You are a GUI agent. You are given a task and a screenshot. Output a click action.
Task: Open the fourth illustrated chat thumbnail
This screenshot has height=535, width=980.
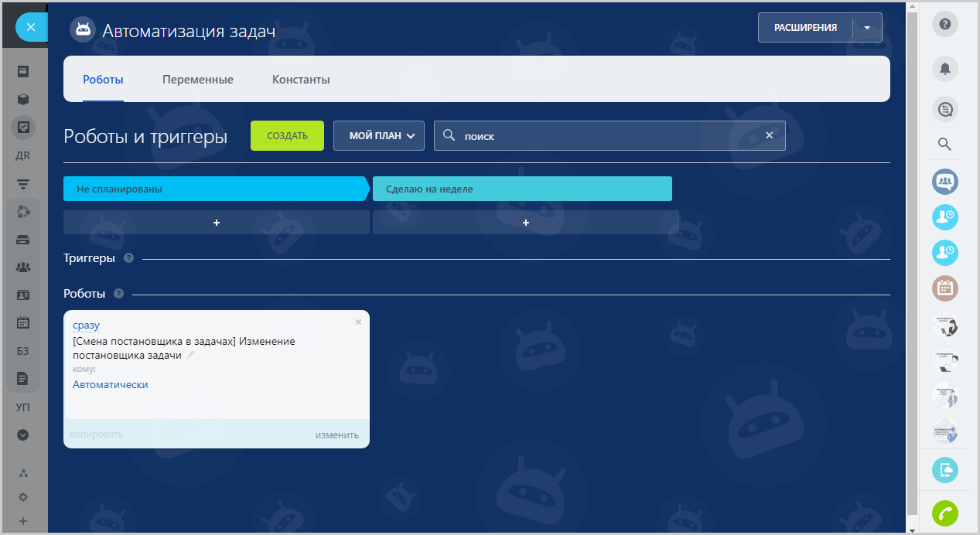click(945, 431)
